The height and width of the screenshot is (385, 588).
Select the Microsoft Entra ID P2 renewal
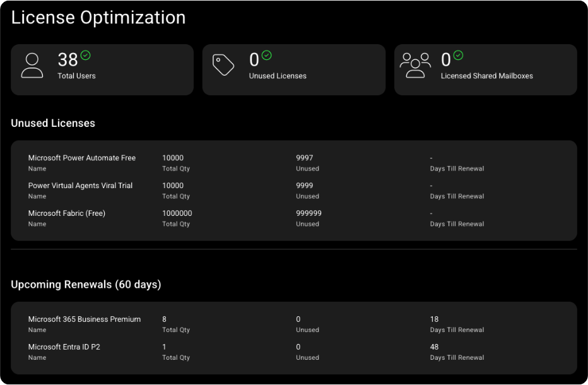(x=64, y=347)
